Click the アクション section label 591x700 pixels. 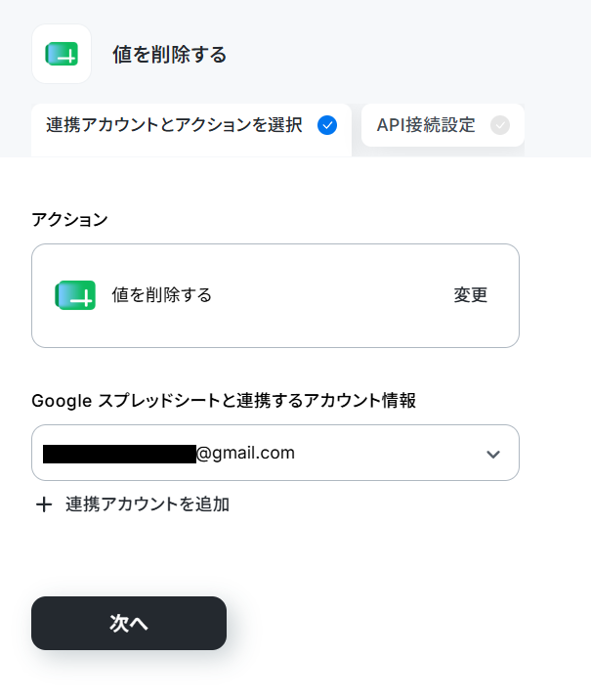click(x=69, y=220)
